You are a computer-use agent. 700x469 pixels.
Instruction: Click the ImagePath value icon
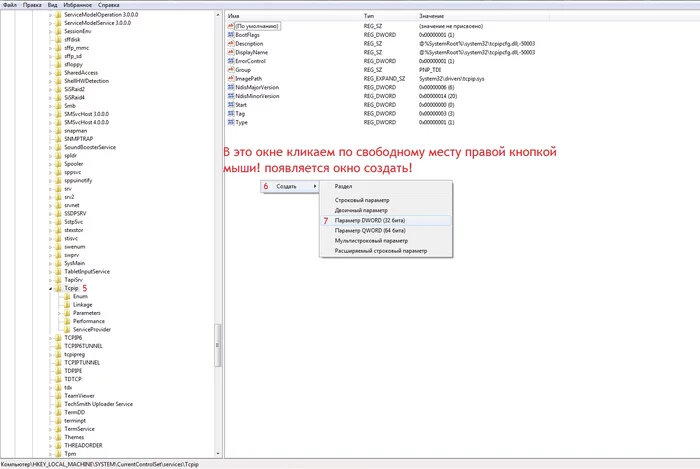pyautogui.click(x=231, y=79)
